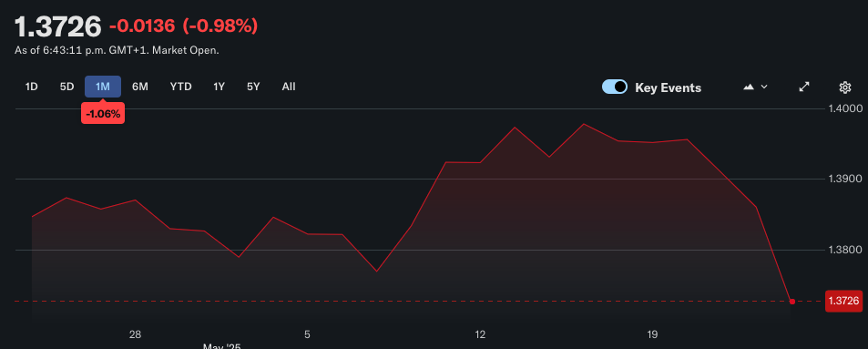Click the Key Events label
Viewport: 868px width, 349px height.
(669, 87)
